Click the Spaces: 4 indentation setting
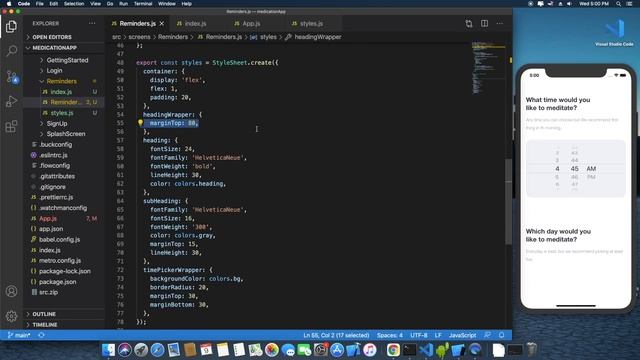 coord(389,335)
